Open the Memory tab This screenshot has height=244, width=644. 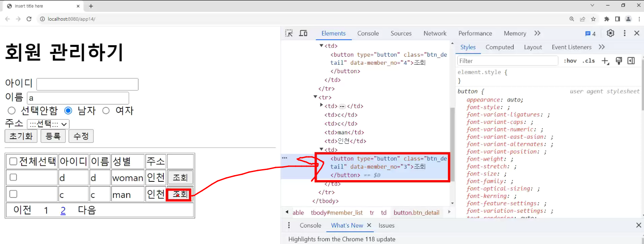tap(515, 33)
